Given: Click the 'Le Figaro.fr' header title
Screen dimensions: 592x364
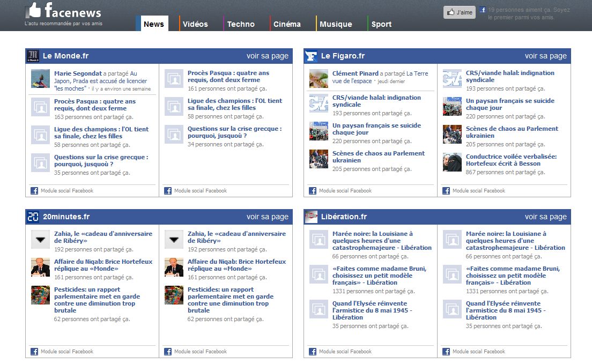Looking at the screenshot, I should pyautogui.click(x=343, y=56).
